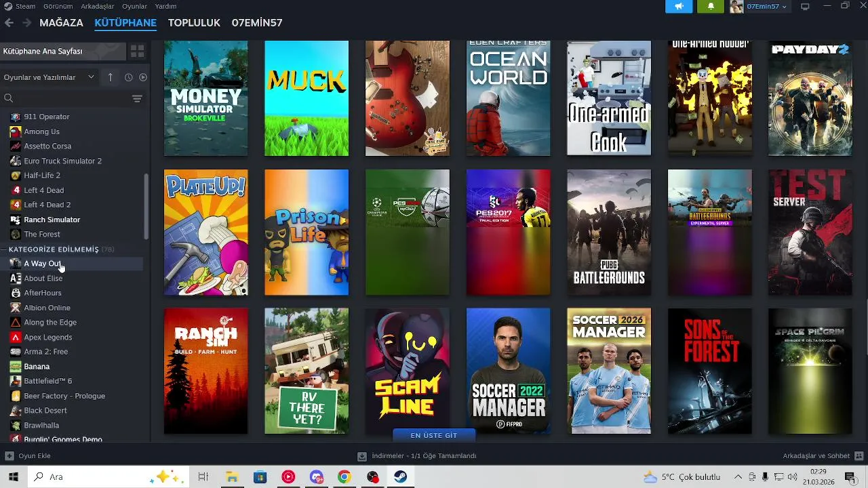Open the Windows Start menu
868x488 pixels.
click(13, 477)
